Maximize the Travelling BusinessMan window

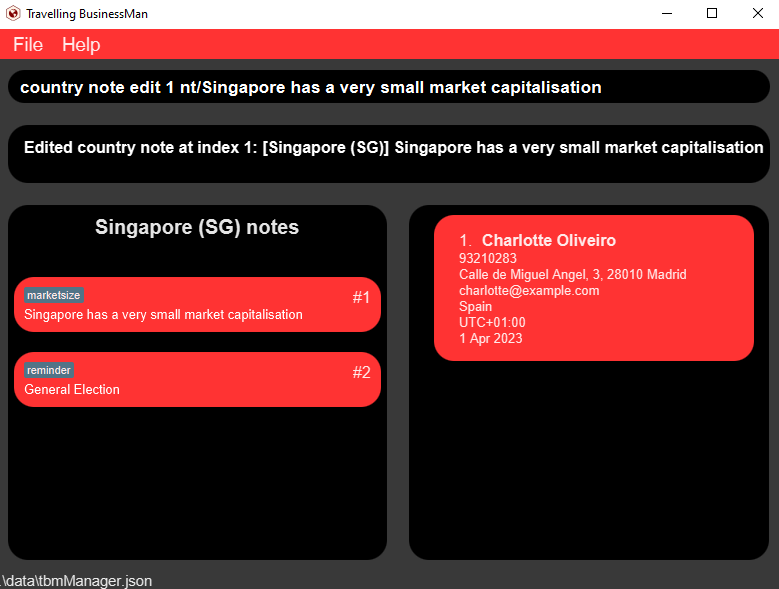pyautogui.click(x=712, y=13)
